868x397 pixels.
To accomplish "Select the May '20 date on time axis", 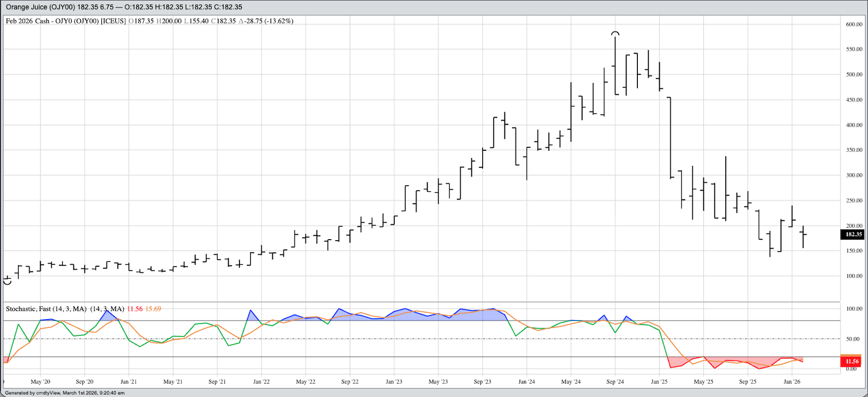I will [40, 382].
